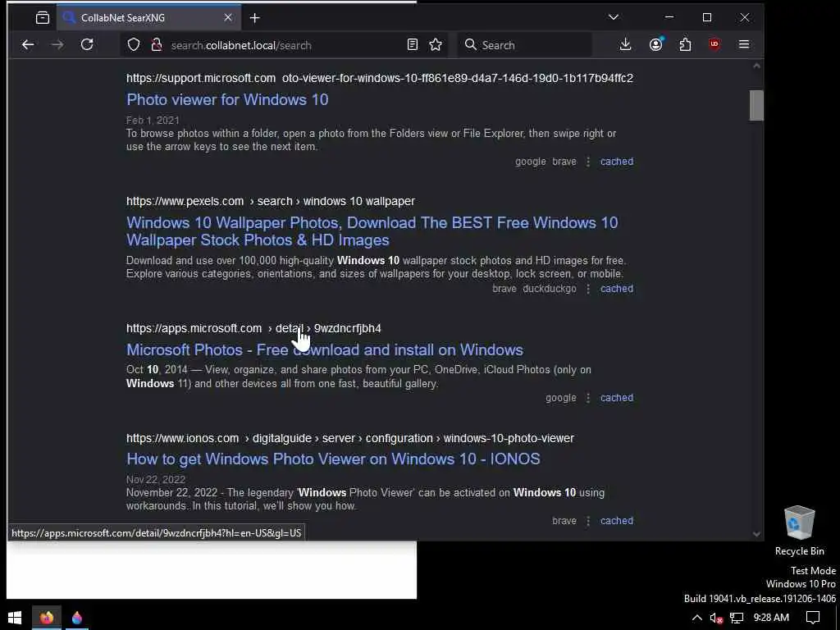This screenshot has width=840, height=630.
Task: Click the greyed-out forward arrow button
Action: (x=57, y=45)
